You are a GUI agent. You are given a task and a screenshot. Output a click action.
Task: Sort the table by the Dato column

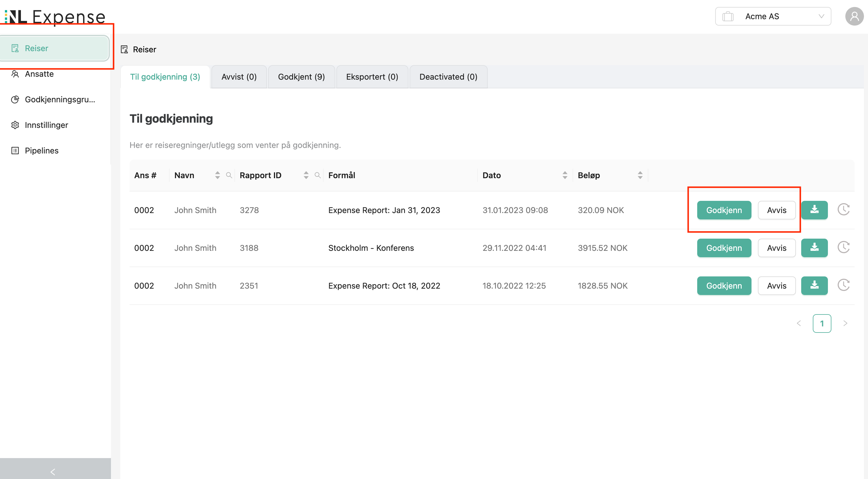point(565,175)
